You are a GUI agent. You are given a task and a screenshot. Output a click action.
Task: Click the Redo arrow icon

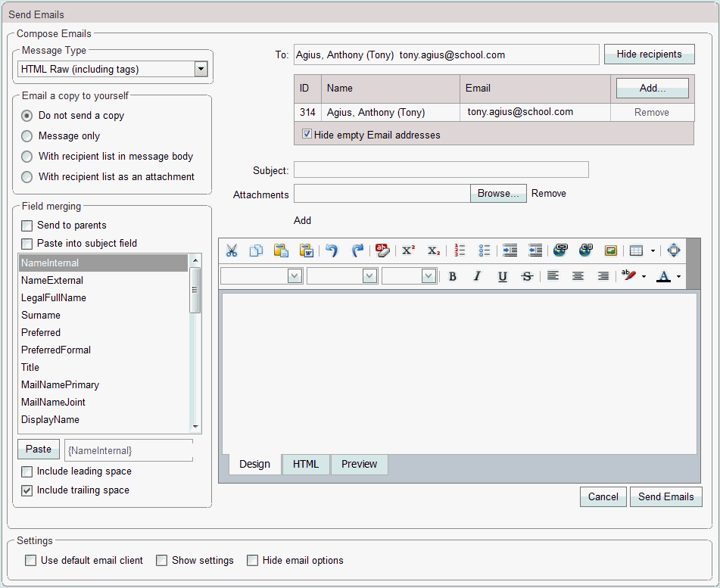[x=357, y=250]
